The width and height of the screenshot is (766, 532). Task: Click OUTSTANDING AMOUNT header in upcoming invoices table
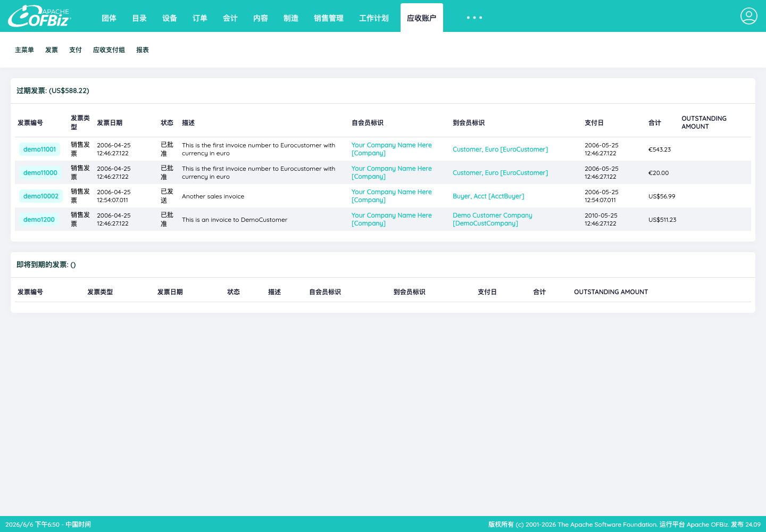[x=611, y=292]
